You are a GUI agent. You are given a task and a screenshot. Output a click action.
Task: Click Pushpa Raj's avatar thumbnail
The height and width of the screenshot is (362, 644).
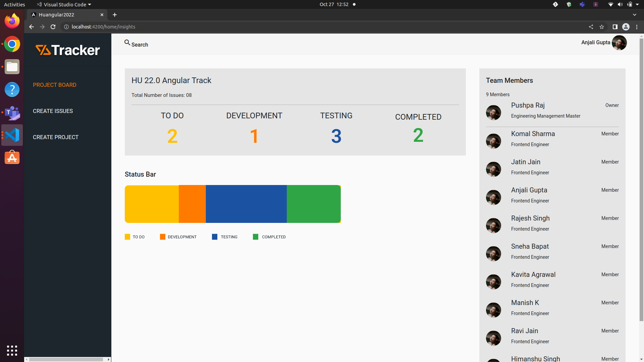coord(494,113)
